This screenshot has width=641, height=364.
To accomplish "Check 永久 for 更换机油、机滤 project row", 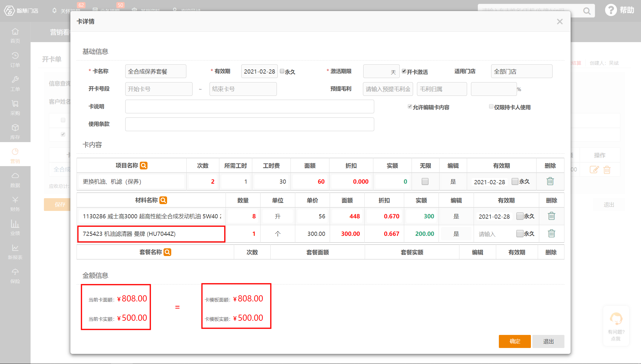I will [515, 181].
